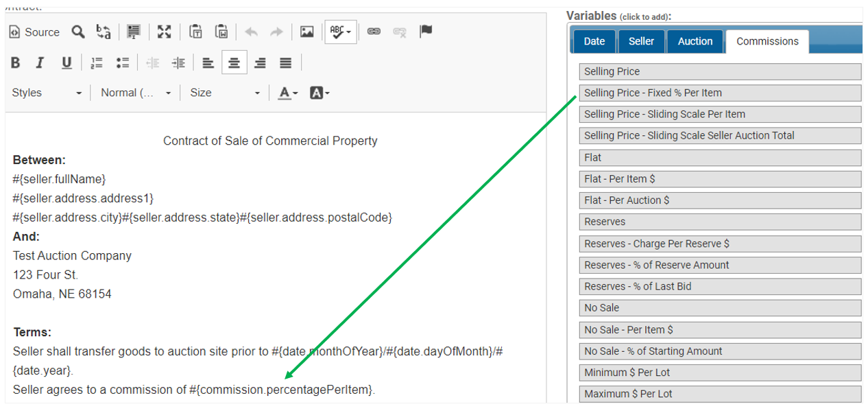Click the #{commission.percentagePerItem} placeholder
This screenshot has width=868, height=413.
282,390
